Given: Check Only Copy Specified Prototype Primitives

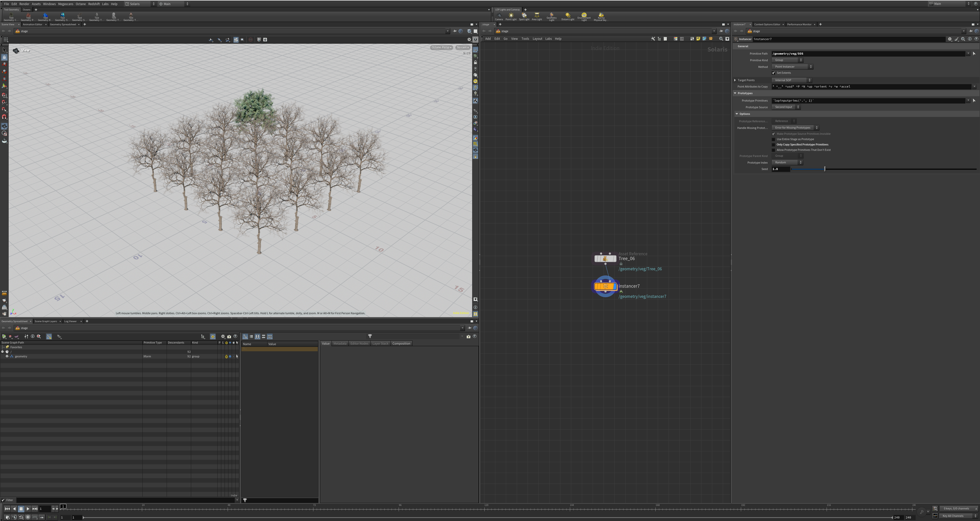Looking at the screenshot, I should pos(774,145).
